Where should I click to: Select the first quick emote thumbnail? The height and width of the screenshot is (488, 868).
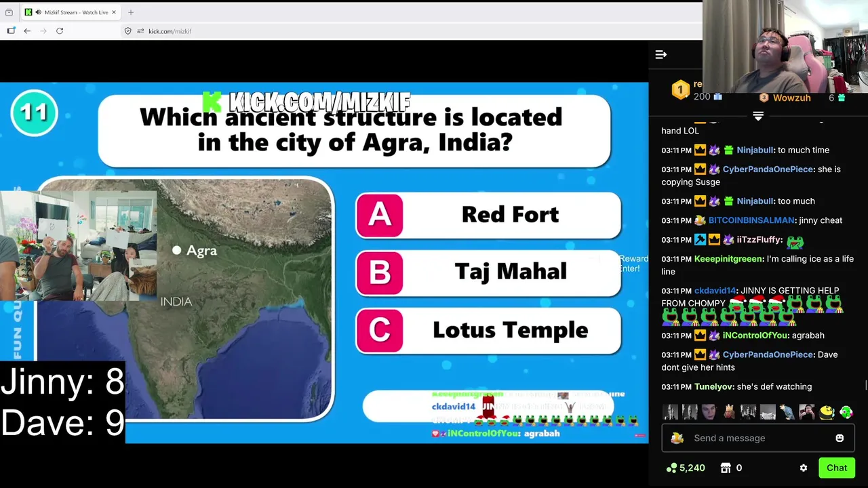tap(671, 412)
